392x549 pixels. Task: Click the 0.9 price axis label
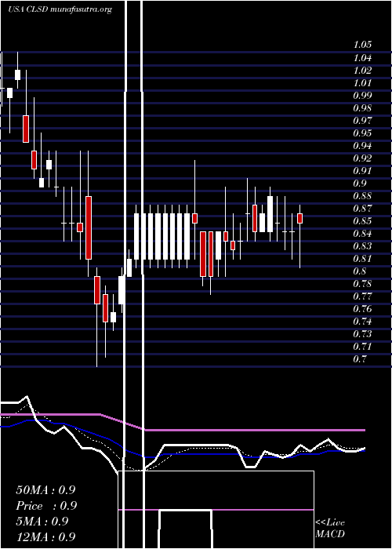359,184
